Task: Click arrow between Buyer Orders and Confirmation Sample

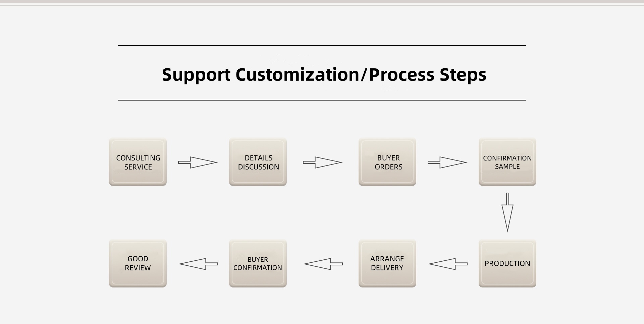Action: (447, 163)
